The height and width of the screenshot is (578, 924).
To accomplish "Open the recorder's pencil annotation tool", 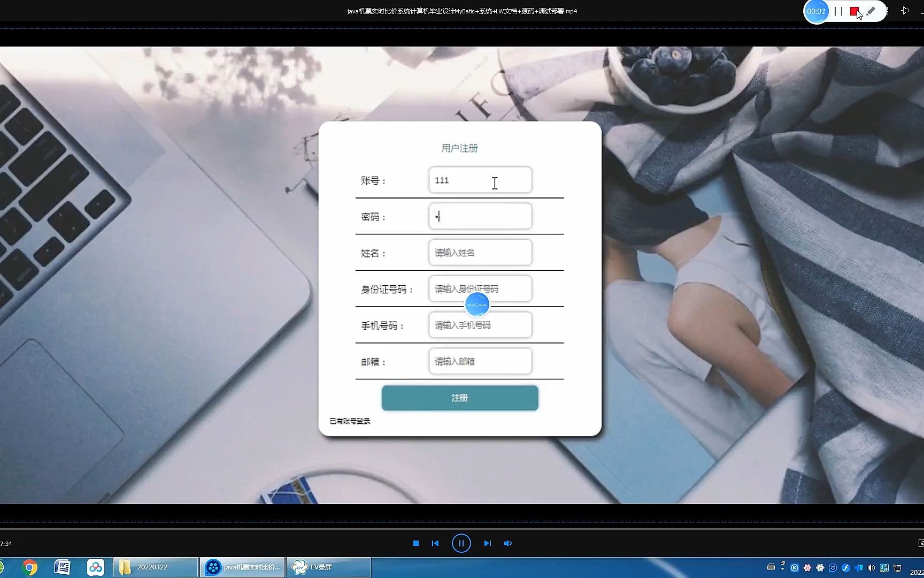I will [x=871, y=11].
